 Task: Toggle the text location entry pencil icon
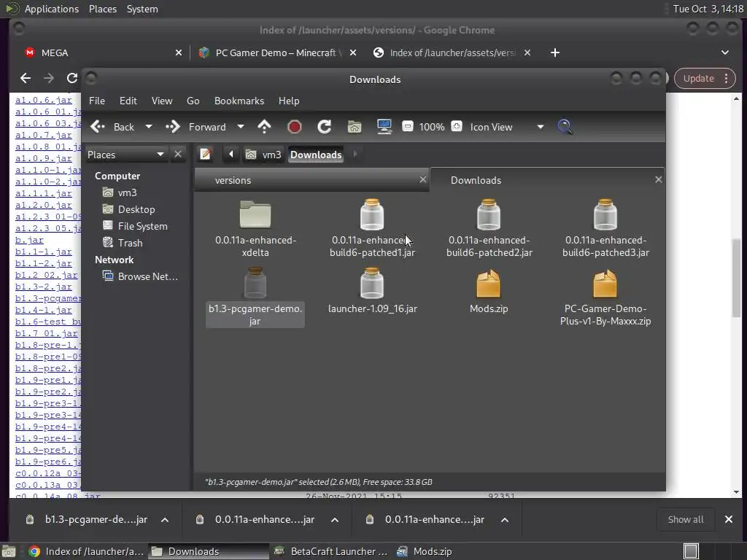205,155
